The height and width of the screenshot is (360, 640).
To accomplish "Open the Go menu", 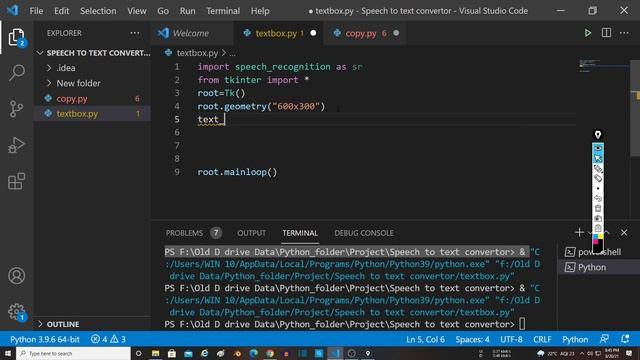I will (163, 11).
